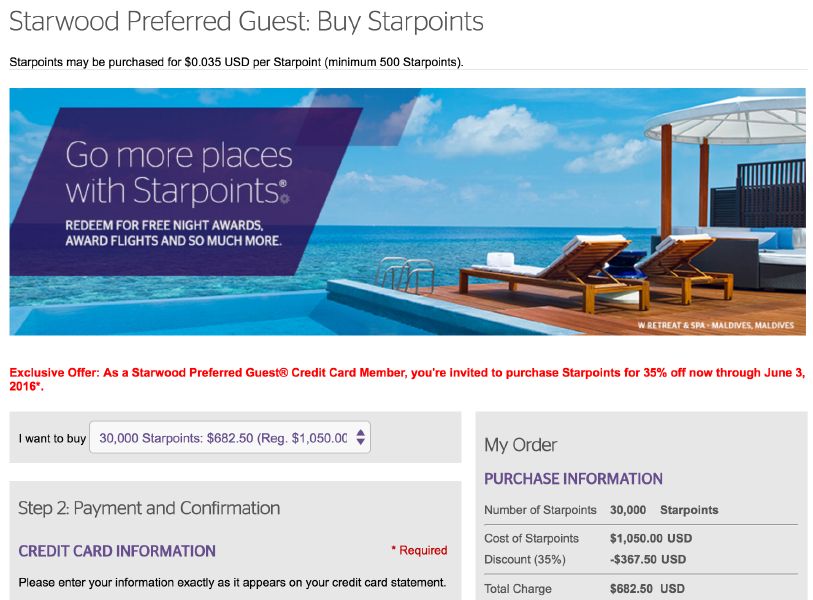Image resolution: width=813 pixels, height=600 pixels.
Task: Click the Discount (35%) row label
Action: click(523, 559)
